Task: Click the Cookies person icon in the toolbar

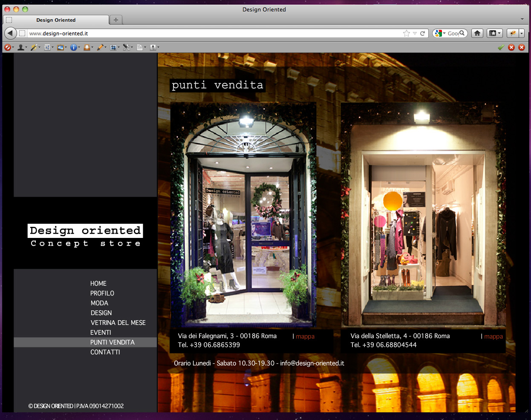Action: pos(20,47)
